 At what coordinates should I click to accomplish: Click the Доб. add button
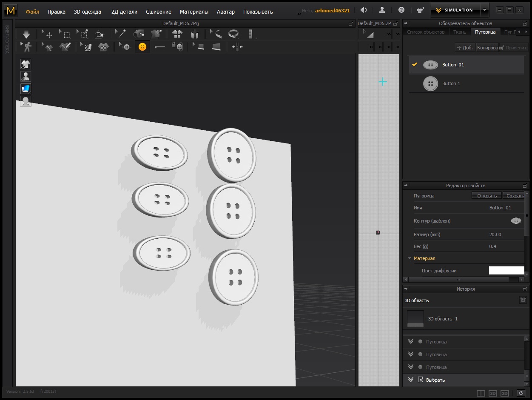click(465, 48)
